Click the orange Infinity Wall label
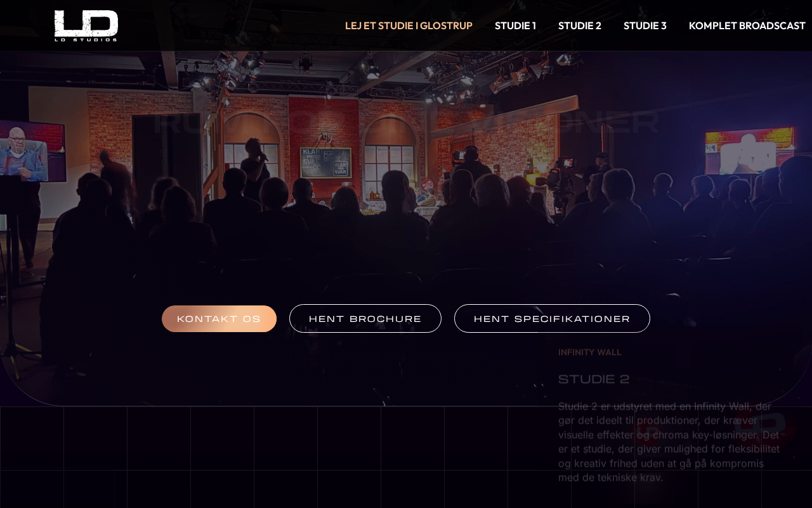This screenshot has width=812, height=508. click(590, 352)
